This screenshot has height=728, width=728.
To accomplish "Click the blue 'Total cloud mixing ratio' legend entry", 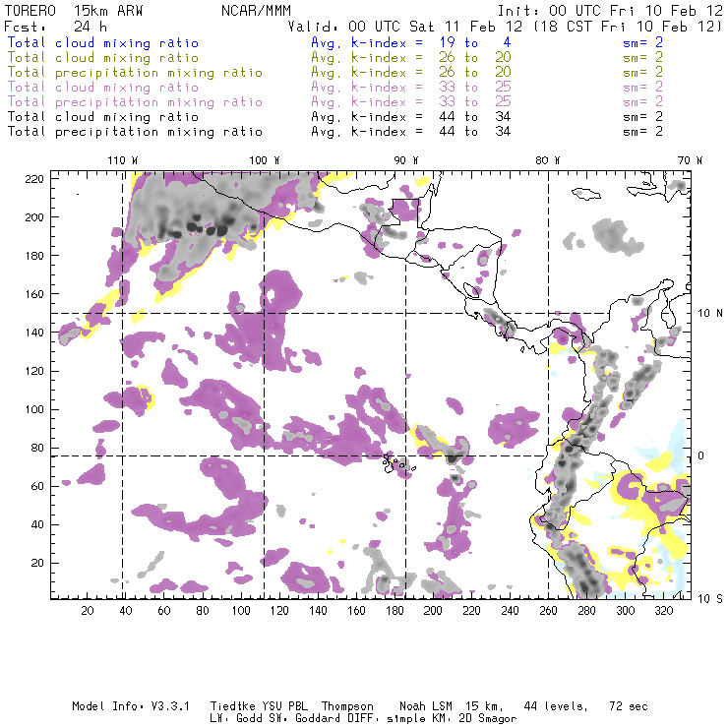I will [x=103, y=42].
